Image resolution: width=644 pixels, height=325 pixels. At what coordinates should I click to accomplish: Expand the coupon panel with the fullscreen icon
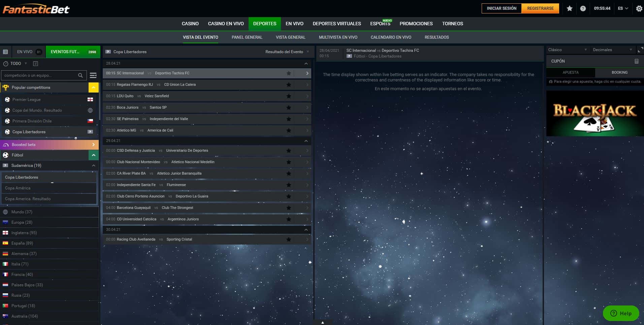pyautogui.click(x=640, y=50)
